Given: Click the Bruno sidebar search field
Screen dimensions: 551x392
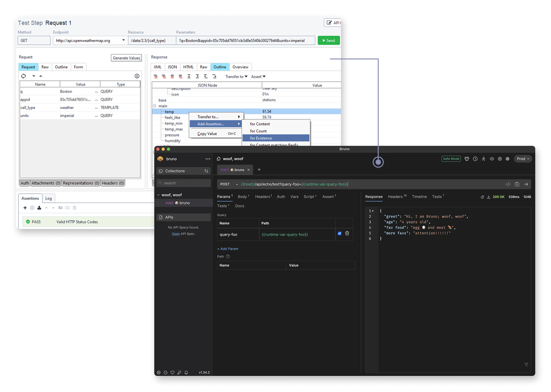Looking at the screenshot, I should [x=183, y=183].
